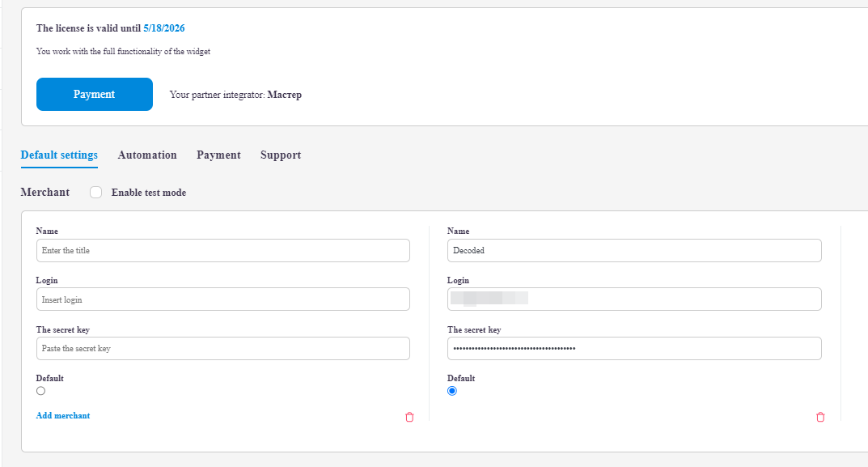868x467 pixels.
Task: Click the license date 5/18/2026
Action: 164,28
